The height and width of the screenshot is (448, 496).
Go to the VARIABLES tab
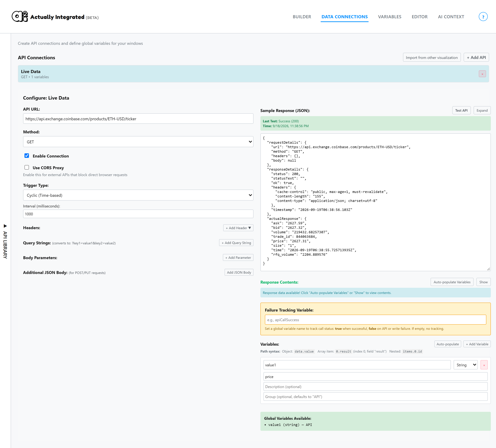tap(389, 17)
